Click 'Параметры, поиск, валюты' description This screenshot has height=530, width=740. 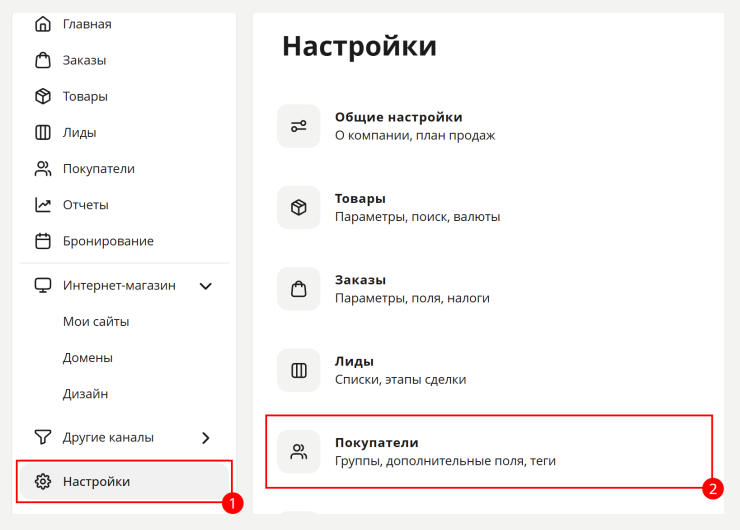tap(418, 217)
